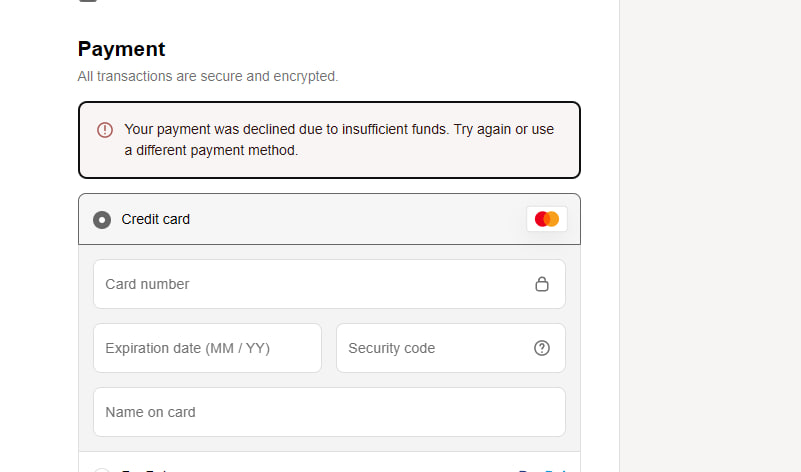
Task: Click the Payment section heading
Action: 121,49
